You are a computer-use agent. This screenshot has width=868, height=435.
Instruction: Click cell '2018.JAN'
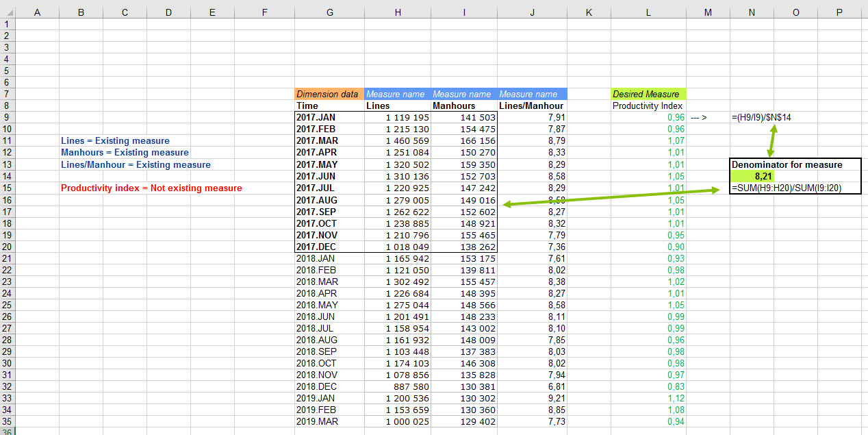(329, 258)
